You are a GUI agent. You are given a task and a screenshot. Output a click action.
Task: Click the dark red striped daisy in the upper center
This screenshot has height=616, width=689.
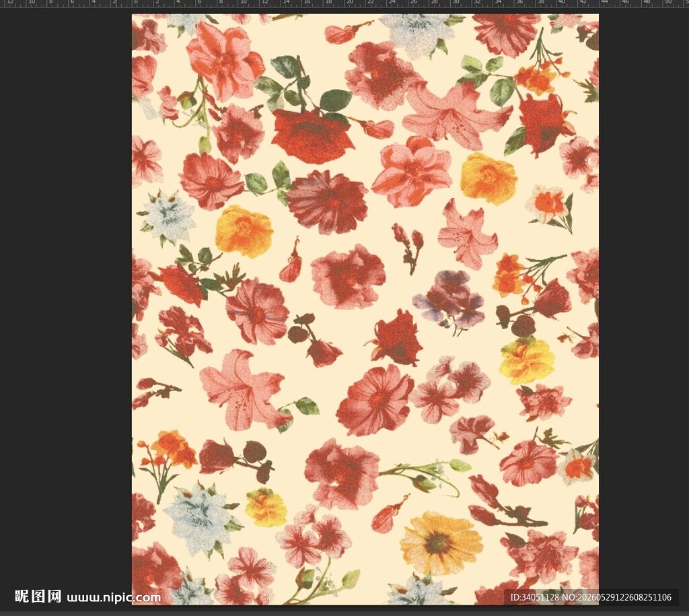click(x=328, y=202)
